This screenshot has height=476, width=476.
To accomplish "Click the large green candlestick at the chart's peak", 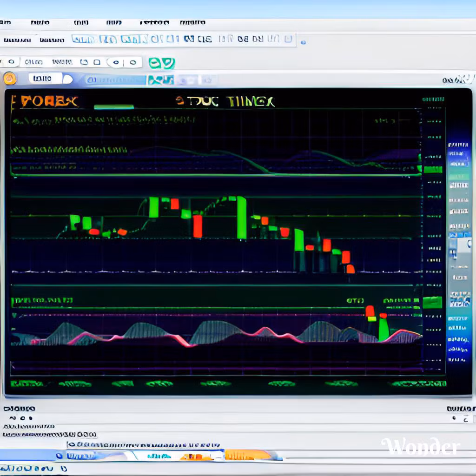I will pos(241,218).
